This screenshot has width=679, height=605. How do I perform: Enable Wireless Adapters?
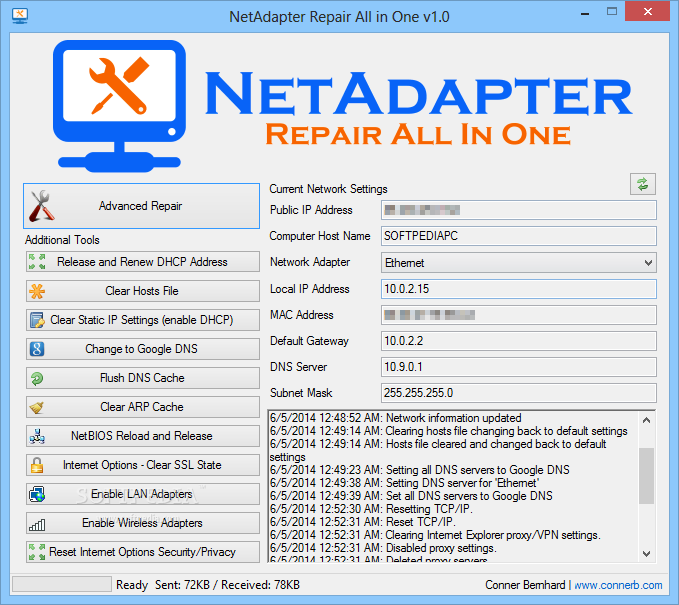(143, 523)
